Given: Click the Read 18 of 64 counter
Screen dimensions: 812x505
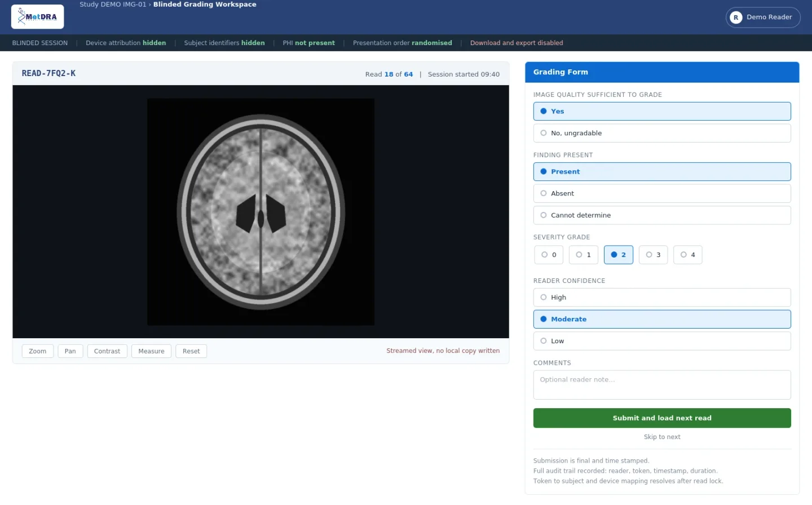Looking at the screenshot, I should click(389, 74).
